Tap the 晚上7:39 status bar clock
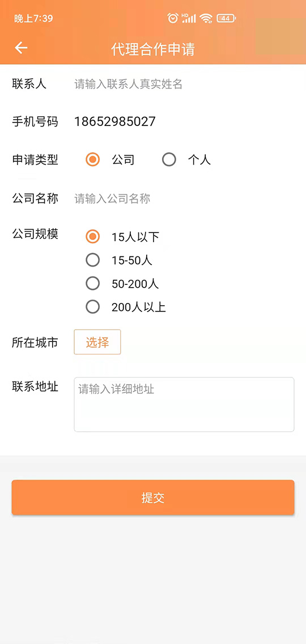Viewport: 306px width, 644px height. pos(33,19)
